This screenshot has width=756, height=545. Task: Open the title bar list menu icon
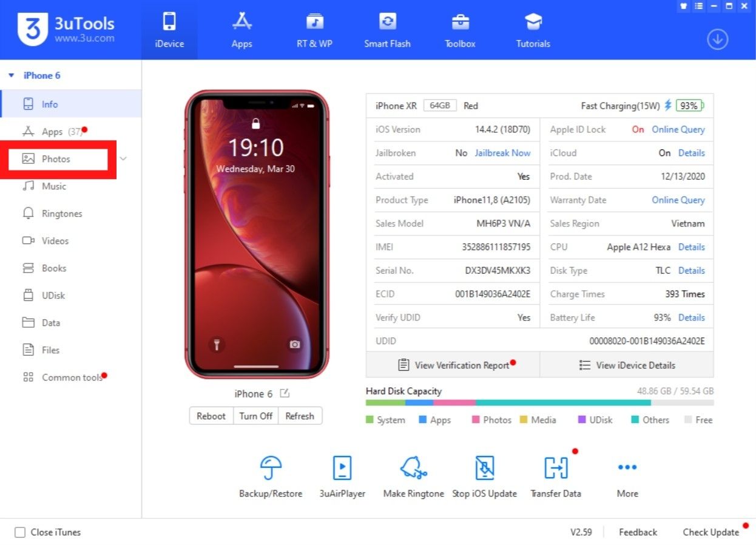point(699,5)
